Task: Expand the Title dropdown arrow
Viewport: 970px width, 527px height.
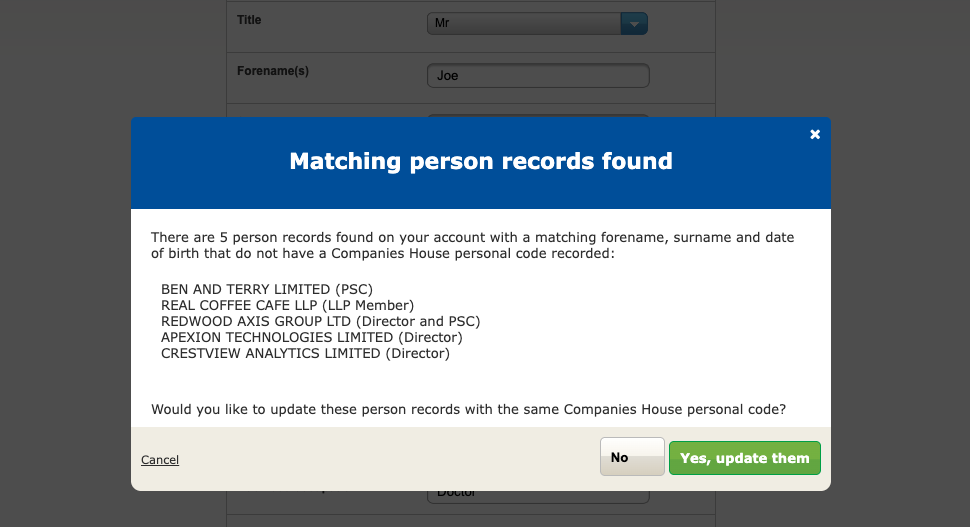Action: 634,24
